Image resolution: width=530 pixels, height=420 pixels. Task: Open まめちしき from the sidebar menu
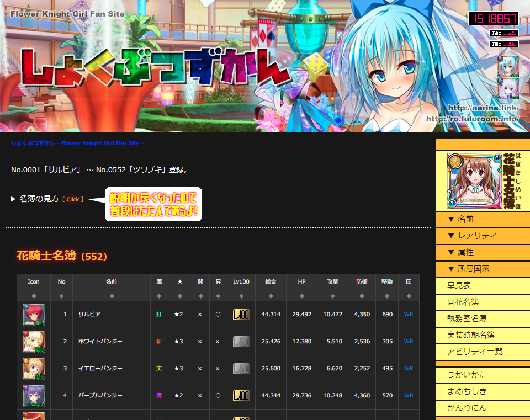pos(483,392)
